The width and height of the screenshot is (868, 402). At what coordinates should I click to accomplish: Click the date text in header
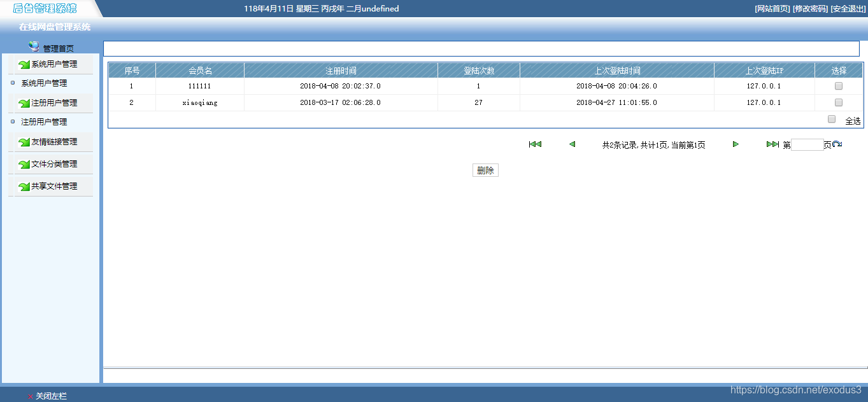(x=322, y=8)
